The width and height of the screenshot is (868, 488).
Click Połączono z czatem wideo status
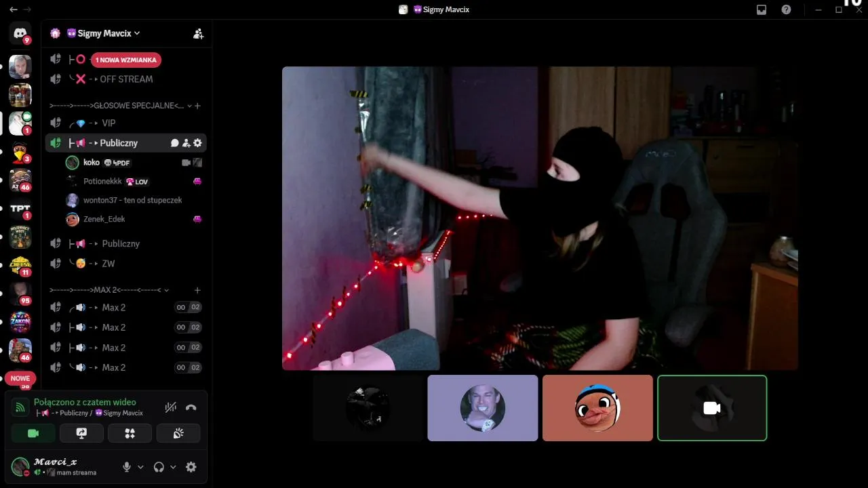[x=85, y=402]
